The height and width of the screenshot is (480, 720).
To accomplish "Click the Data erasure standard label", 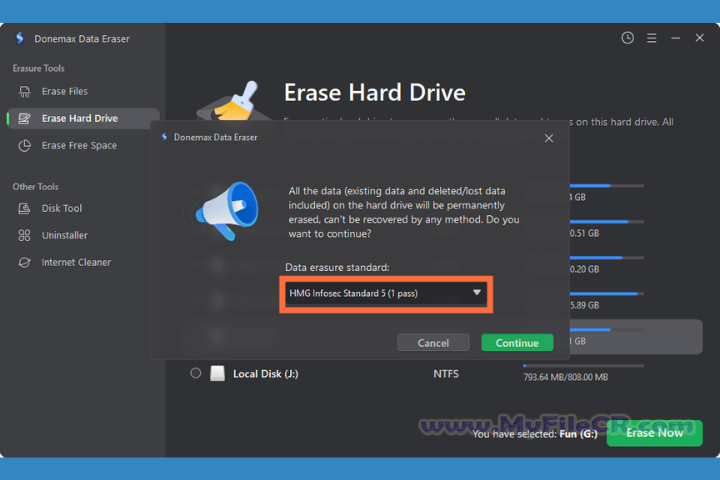I will point(337,267).
